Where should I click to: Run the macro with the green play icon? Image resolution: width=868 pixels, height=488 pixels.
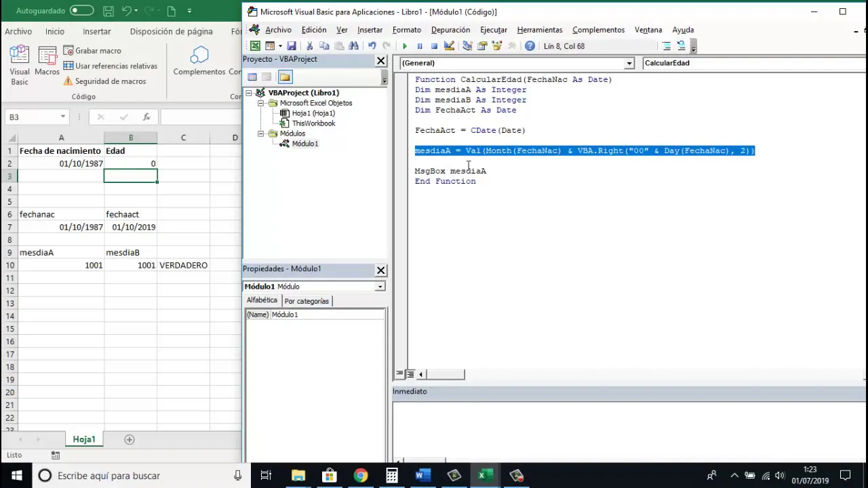tap(405, 46)
